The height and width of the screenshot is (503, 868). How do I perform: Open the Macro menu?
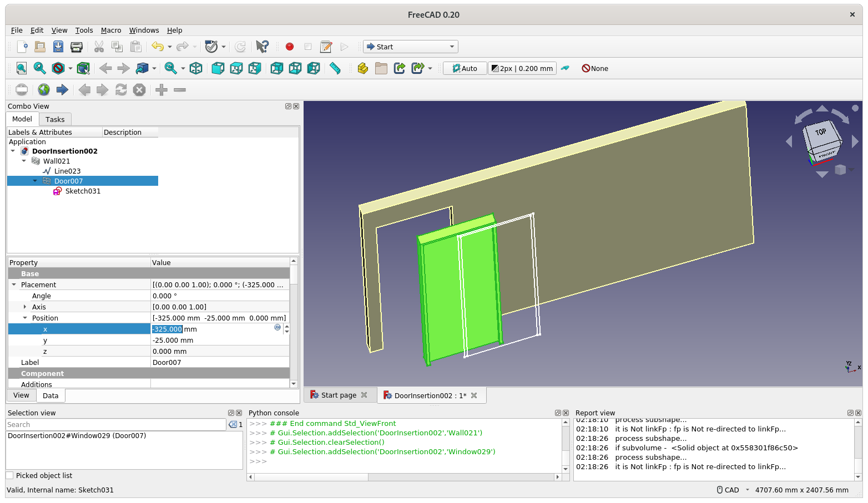point(111,31)
